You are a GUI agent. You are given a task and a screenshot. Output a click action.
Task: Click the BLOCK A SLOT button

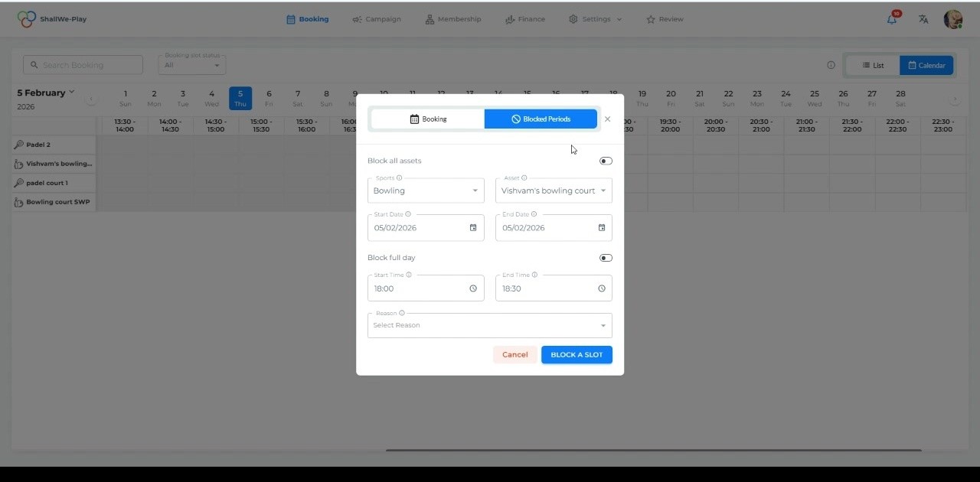[x=577, y=354]
